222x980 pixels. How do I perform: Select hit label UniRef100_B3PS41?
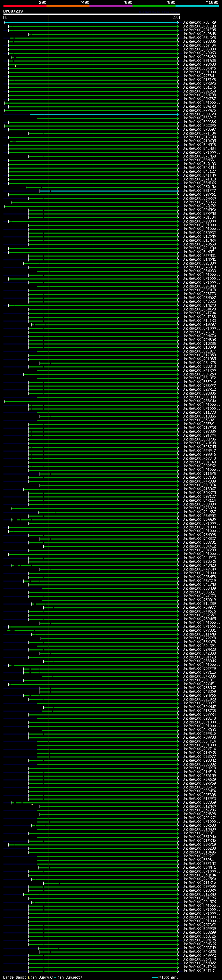point(199,860)
